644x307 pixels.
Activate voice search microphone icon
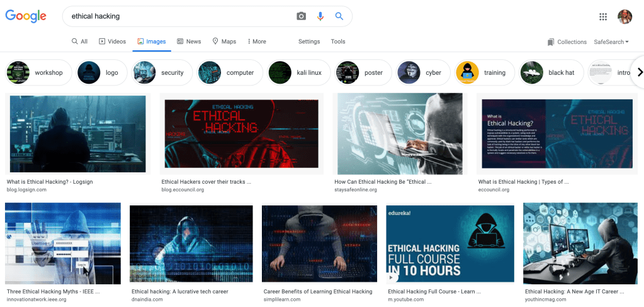click(320, 16)
